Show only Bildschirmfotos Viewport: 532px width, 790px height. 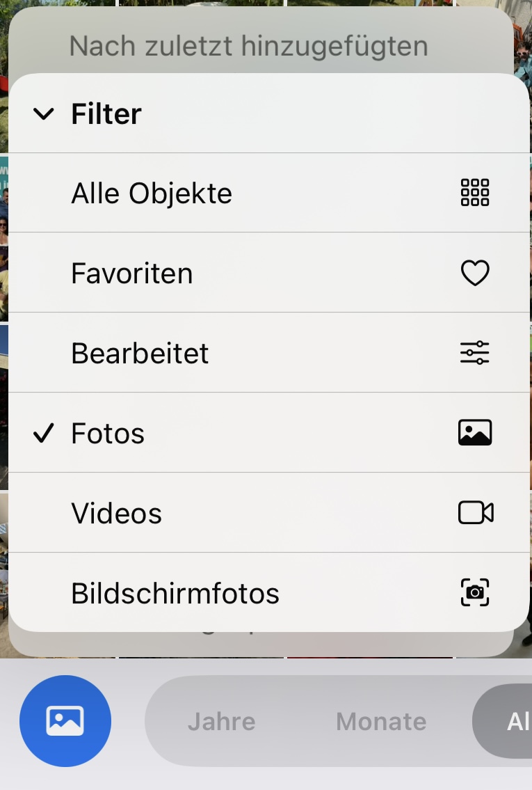(175, 594)
